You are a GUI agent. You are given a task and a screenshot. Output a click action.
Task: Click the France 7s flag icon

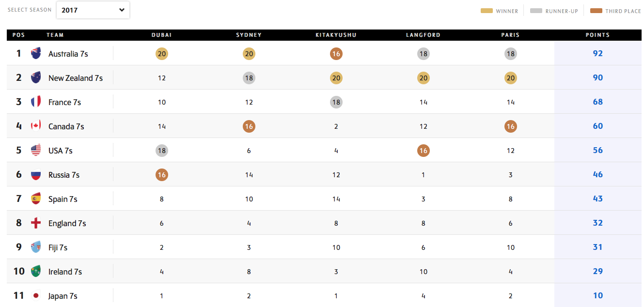tap(36, 102)
